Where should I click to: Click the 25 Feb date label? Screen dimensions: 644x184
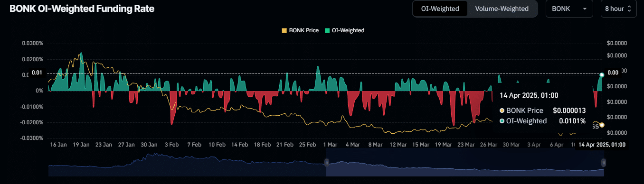(x=308, y=145)
